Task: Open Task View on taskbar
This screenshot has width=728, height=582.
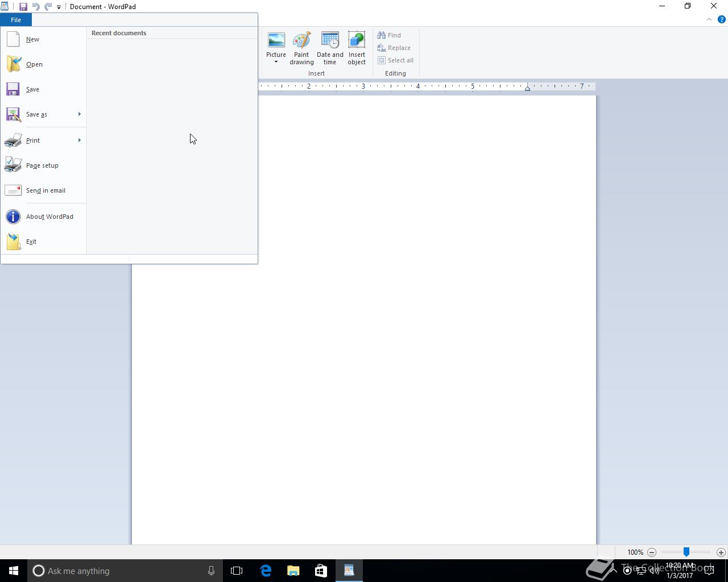Action: [x=237, y=571]
